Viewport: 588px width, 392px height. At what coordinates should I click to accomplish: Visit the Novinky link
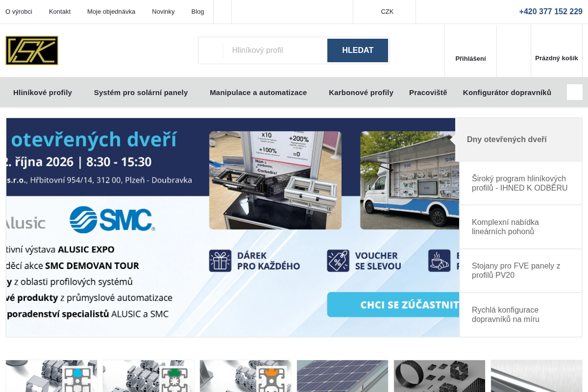point(163,11)
